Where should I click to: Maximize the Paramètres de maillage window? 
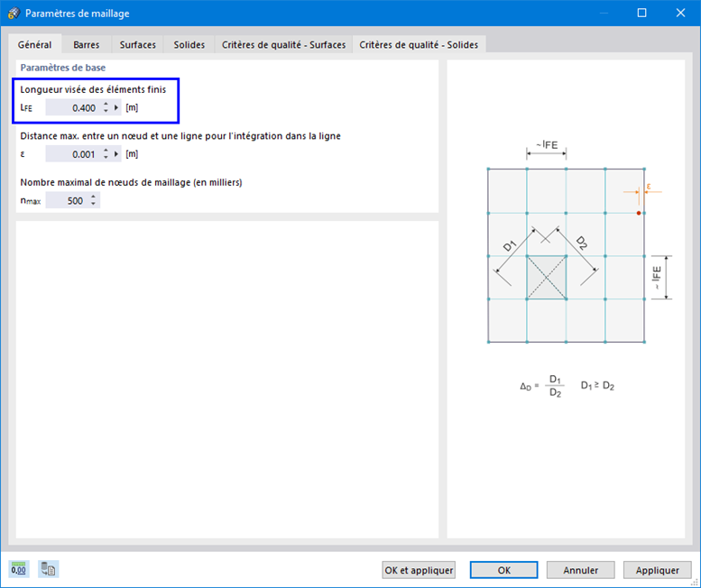[x=641, y=13]
